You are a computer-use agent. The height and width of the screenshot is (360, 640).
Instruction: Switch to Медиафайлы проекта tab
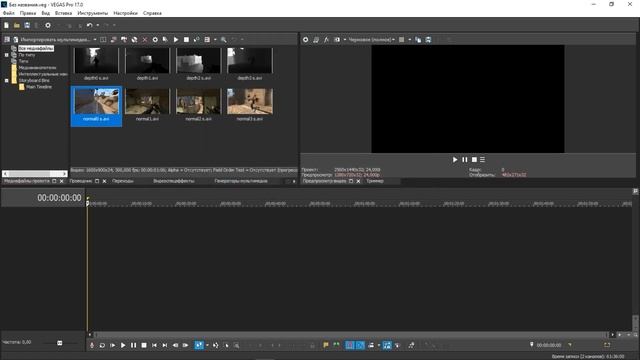[27, 181]
